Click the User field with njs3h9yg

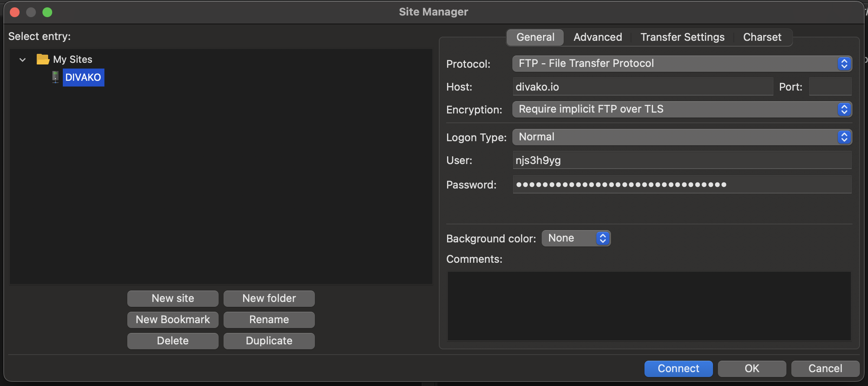click(682, 160)
